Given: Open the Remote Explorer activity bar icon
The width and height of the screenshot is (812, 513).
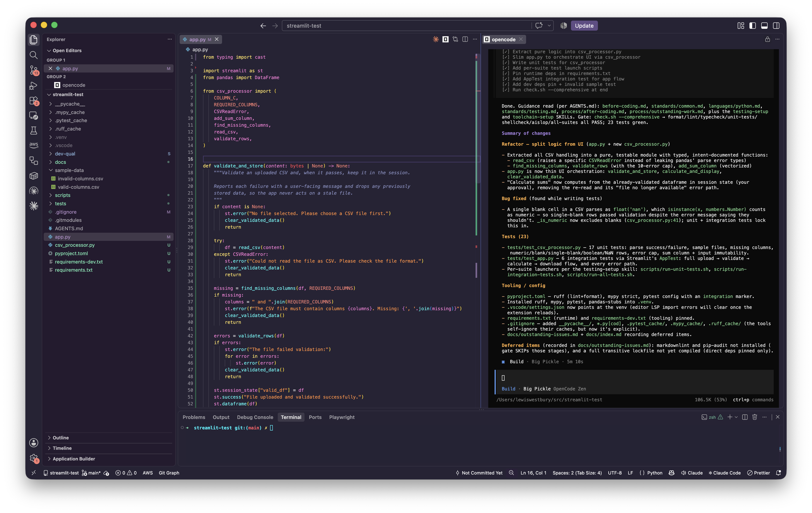Looking at the screenshot, I should coord(33,115).
